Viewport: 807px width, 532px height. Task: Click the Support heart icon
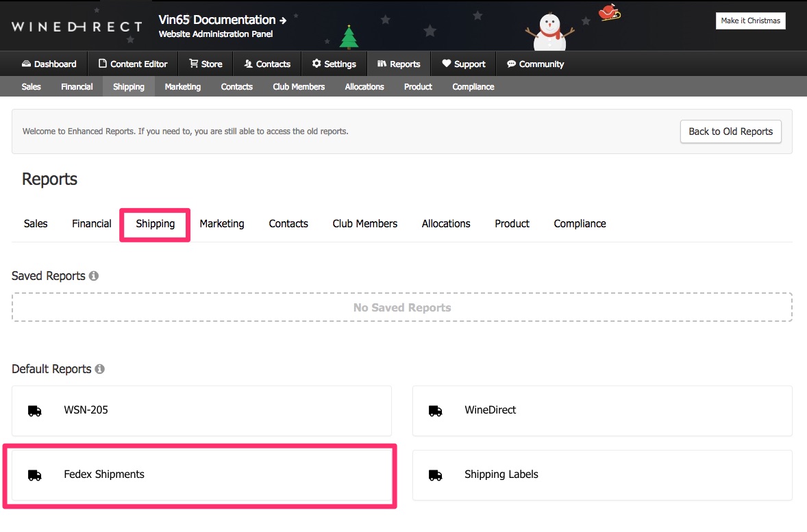pyautogui.click(x=445, y=64)
